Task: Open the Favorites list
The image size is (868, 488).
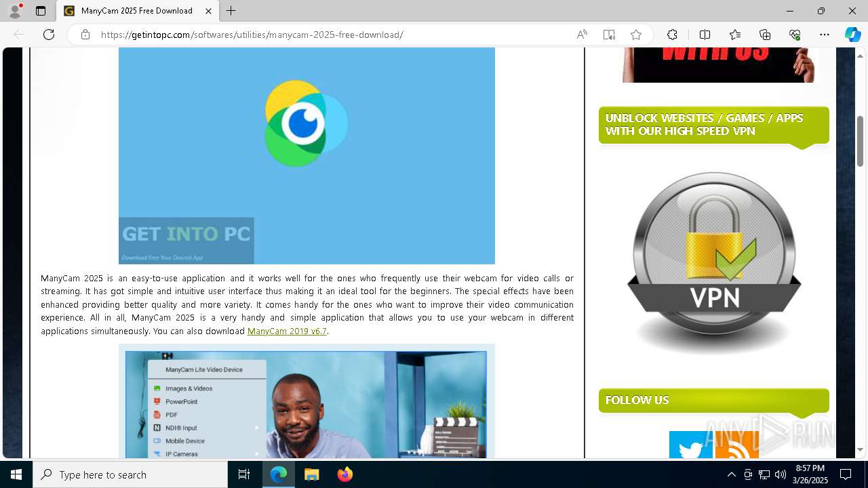Action: point(735,35)
